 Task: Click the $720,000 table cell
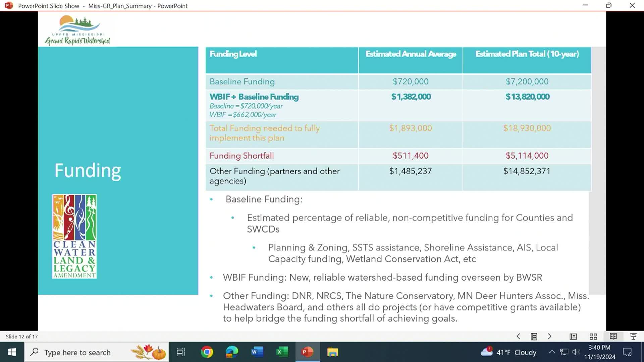[x=411, y=81]
